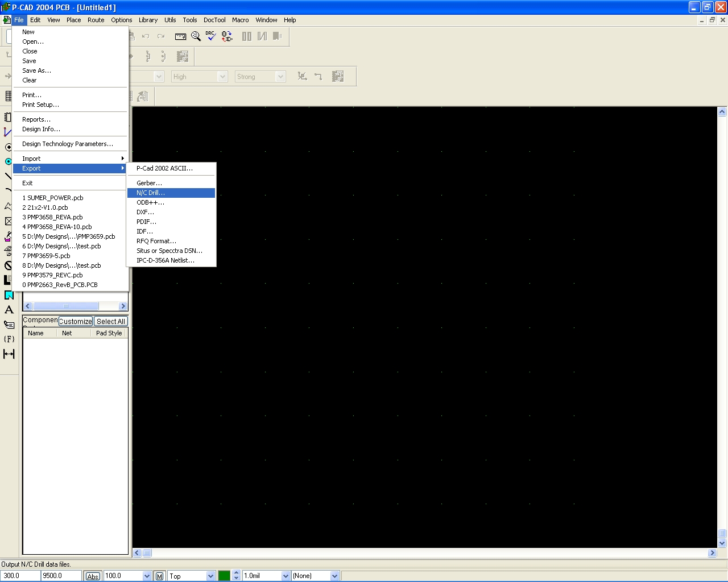Open the DocTool menu

pos(214,20)
